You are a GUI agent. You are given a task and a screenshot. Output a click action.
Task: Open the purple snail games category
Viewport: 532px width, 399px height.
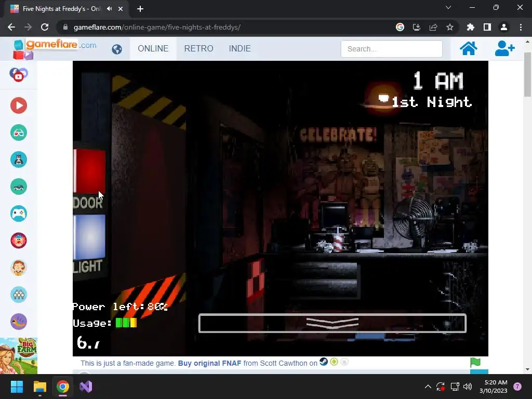tap(19, 322)
